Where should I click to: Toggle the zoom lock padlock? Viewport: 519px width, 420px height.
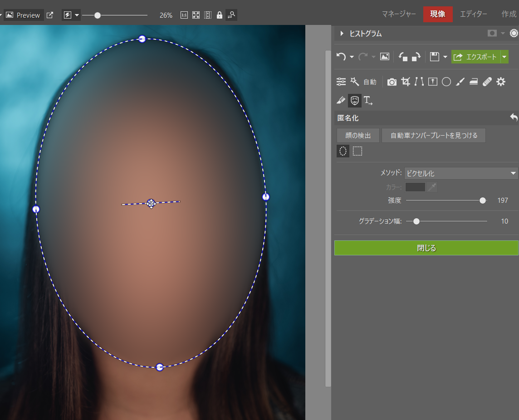point(220,15)
